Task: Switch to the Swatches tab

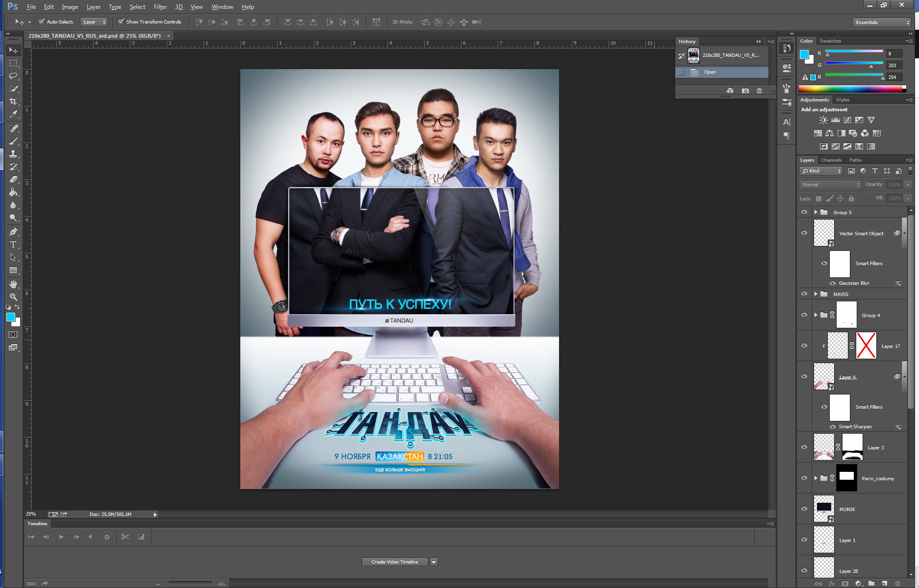Action: pos(830,41)
